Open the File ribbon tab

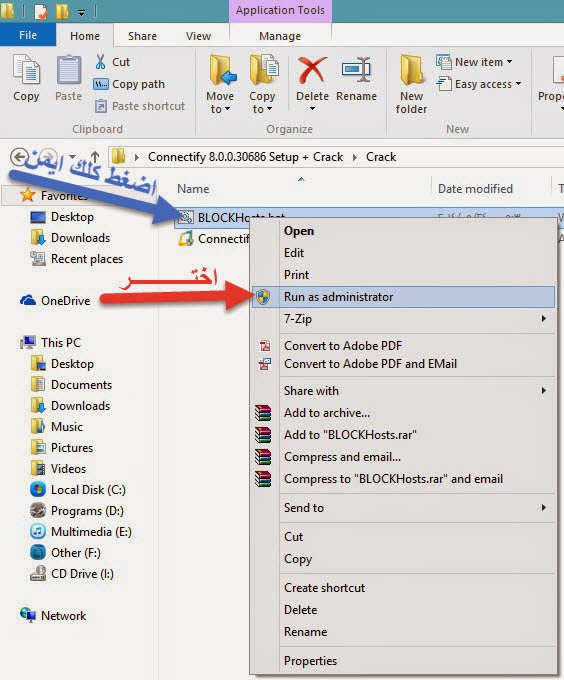coord(28,35)
